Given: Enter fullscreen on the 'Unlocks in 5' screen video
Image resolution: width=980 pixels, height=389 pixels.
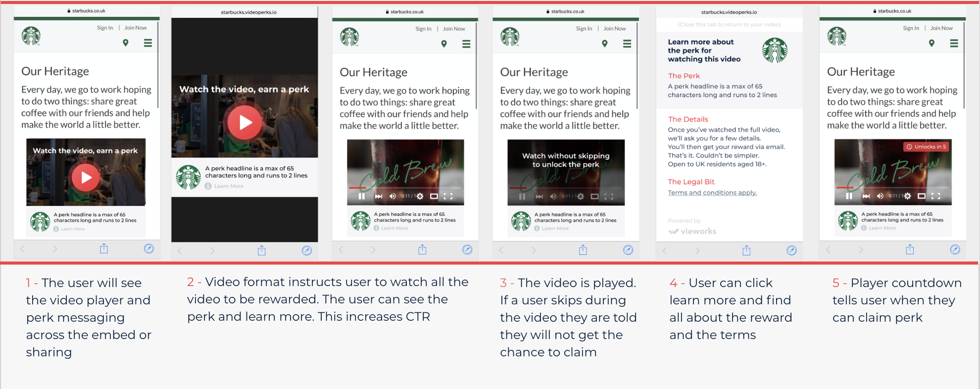Looking at the screenshot, I should 935,196.
